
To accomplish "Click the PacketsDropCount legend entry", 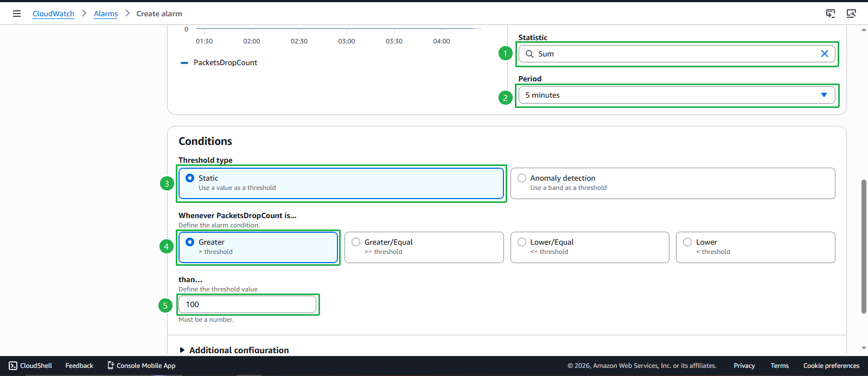I will [x=219, y=62].
